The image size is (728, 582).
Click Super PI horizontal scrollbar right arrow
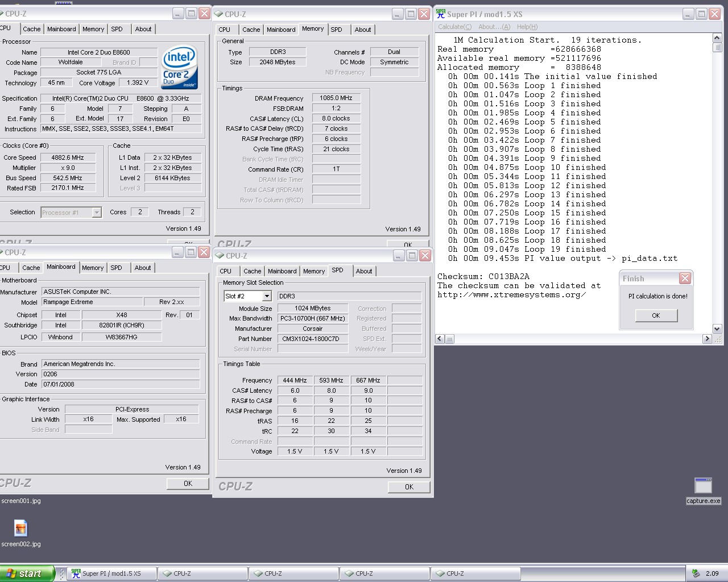coord(708,339)
